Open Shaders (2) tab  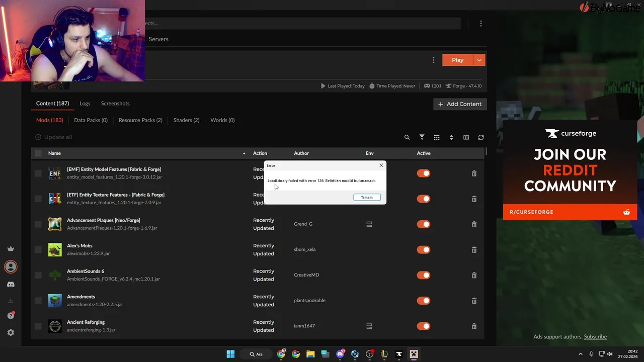(186, 120)
